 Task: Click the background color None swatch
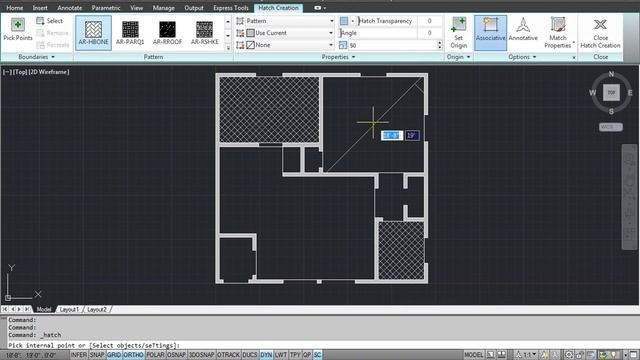tap(250, 45)
